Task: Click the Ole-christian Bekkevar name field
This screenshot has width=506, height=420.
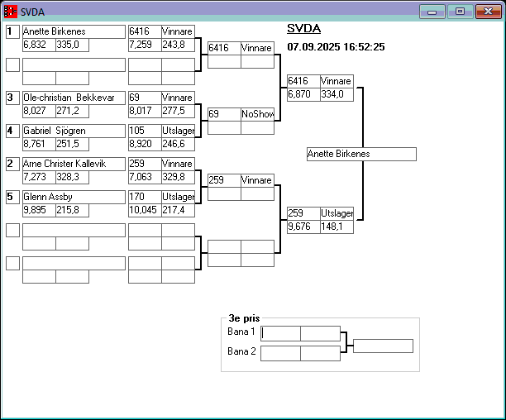Action: click(74, 98)
